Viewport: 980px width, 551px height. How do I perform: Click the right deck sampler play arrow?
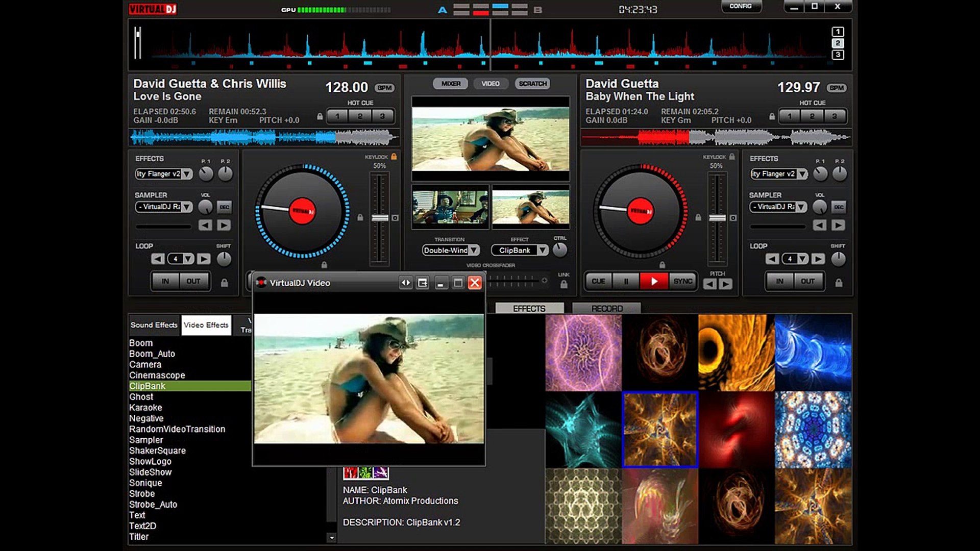coord(838,225)
